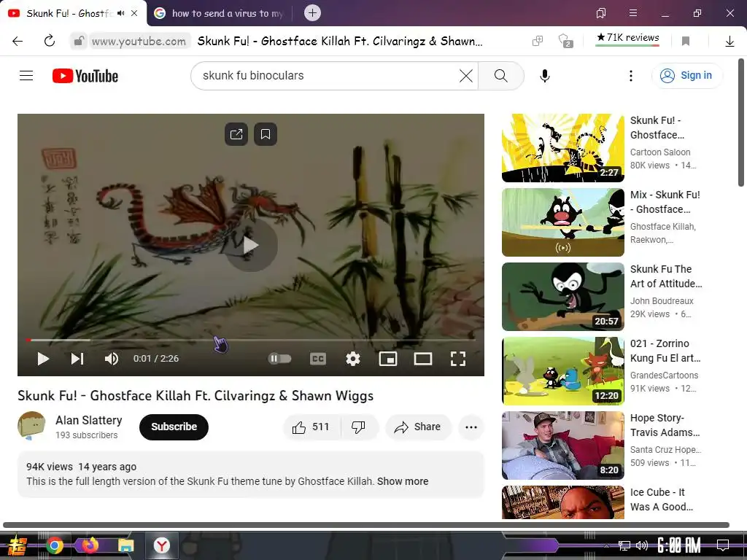Image resolution: width=747 pixels, height=560 pixels.
Task: Click the horizontal page scrollbar
Action: (x=366, y=525)
